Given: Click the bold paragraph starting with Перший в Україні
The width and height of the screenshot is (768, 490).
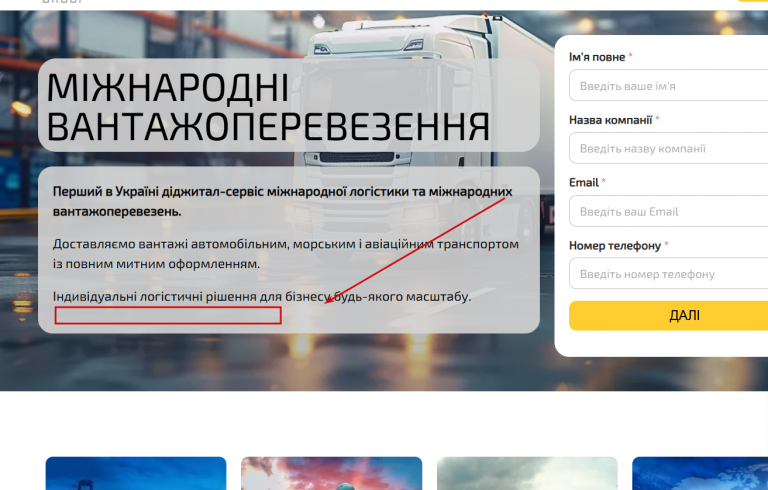Looking at the screenshot, I should [x=283, y=201].
